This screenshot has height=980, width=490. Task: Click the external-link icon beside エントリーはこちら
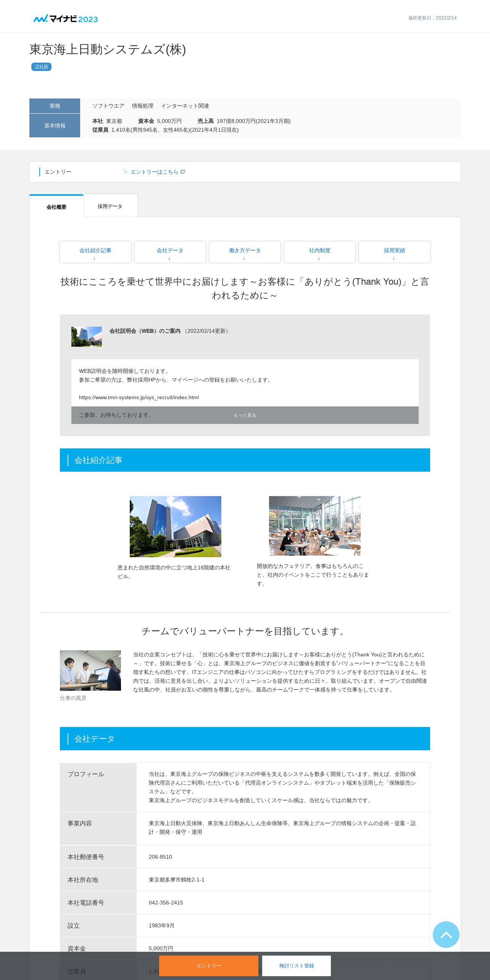click(x=183, y=172)
